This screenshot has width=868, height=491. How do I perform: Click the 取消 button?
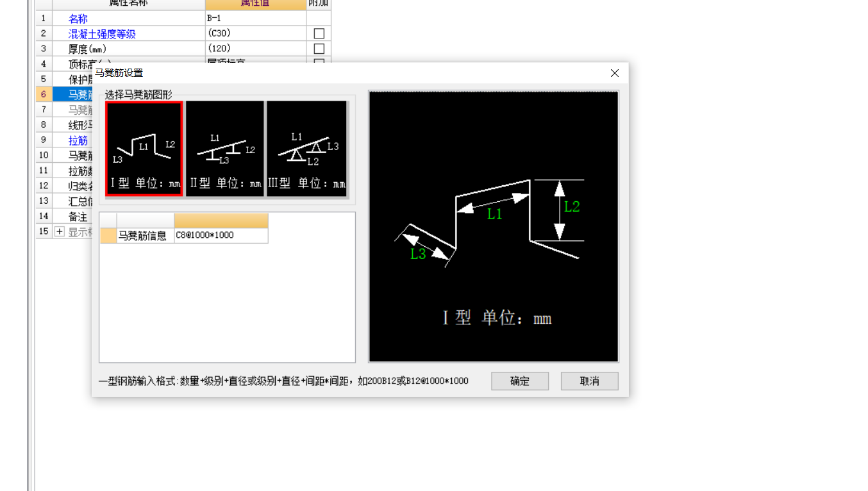590,381
